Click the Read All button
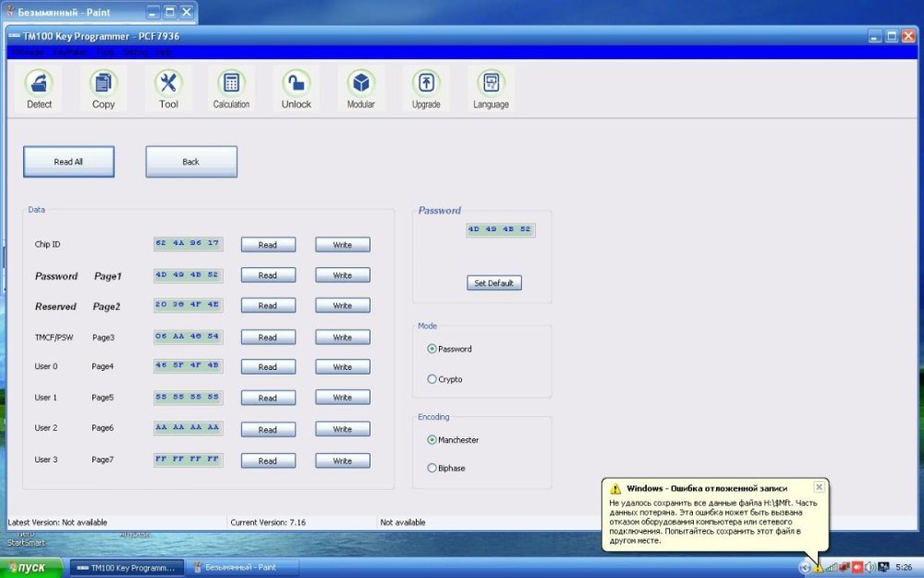Image resolution: width=924 pixels, height=578 pixels. click(x=68, y=162)
